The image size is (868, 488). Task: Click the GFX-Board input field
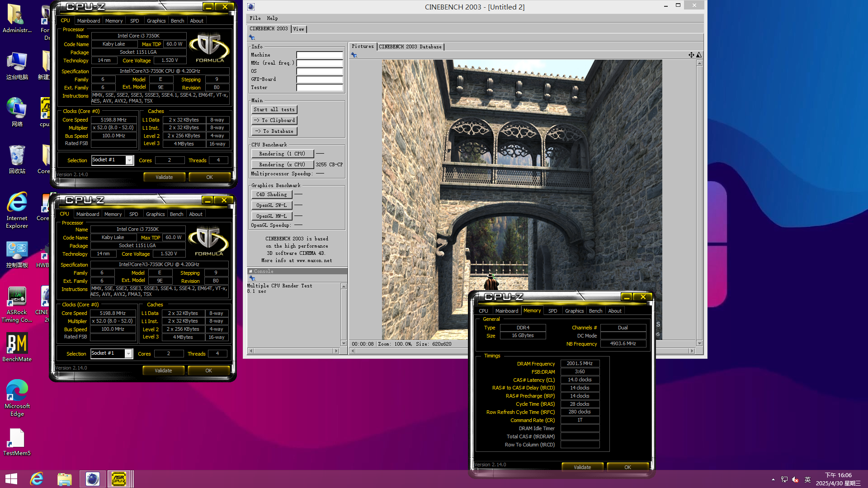320,80
